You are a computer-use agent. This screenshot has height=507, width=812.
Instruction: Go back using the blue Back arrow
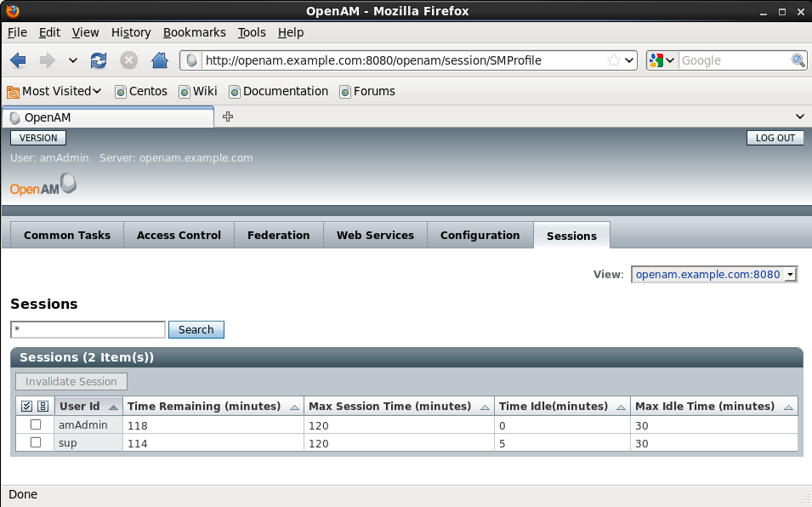18,60
